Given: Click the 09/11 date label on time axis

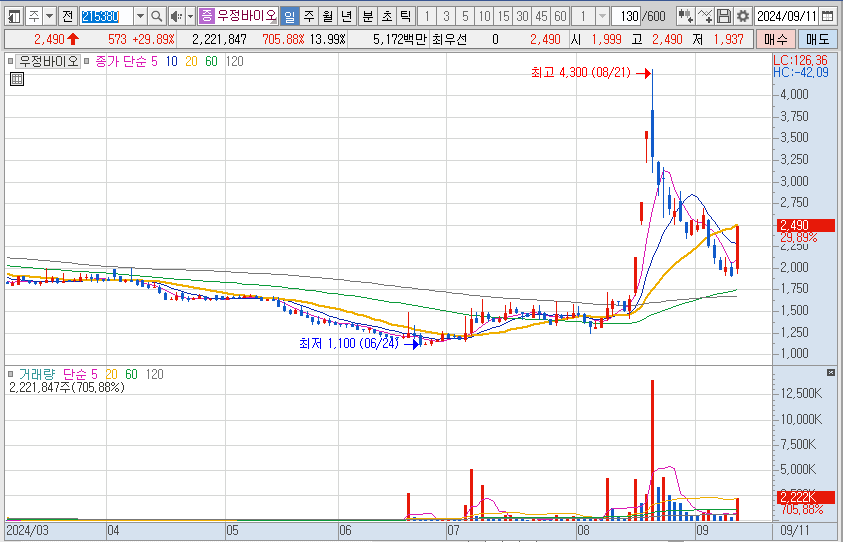Looking at the screenshot, I should (x=795, y=530).
